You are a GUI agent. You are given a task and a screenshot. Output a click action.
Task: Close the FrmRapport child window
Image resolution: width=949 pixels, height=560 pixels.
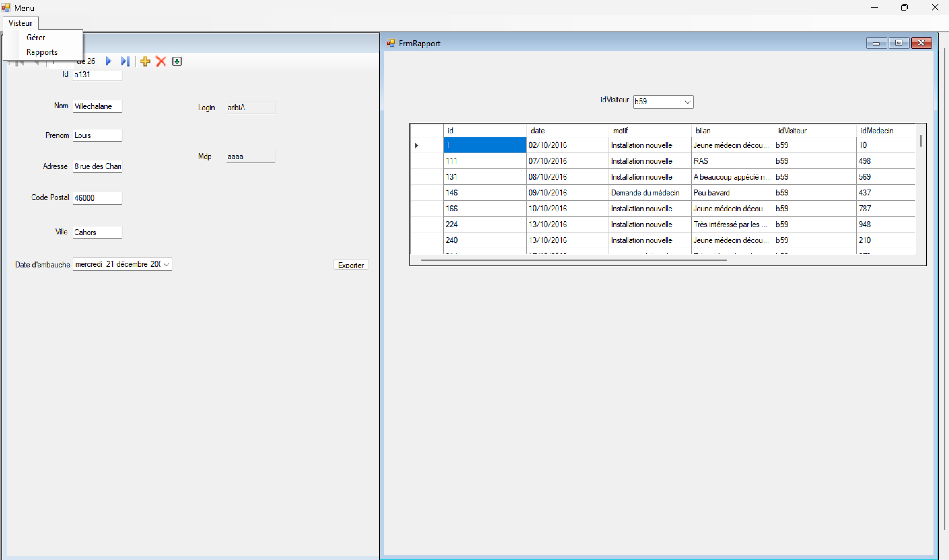921,43
